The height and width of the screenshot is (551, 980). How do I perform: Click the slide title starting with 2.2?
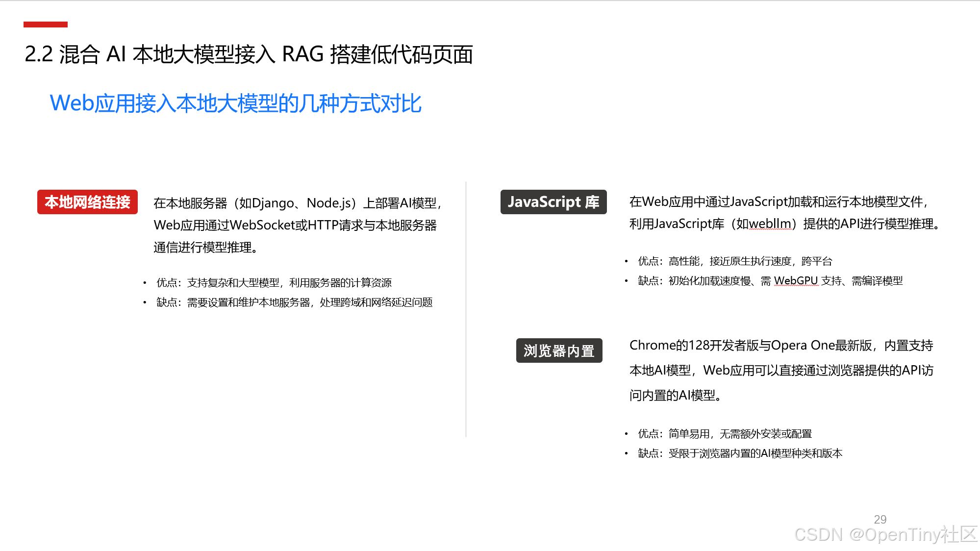[x=249, y=54]
